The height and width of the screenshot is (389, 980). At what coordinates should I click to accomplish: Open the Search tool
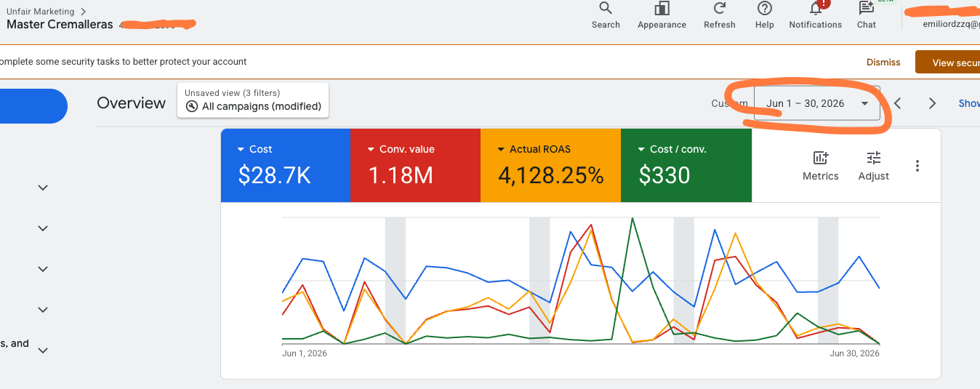point(605,15)
